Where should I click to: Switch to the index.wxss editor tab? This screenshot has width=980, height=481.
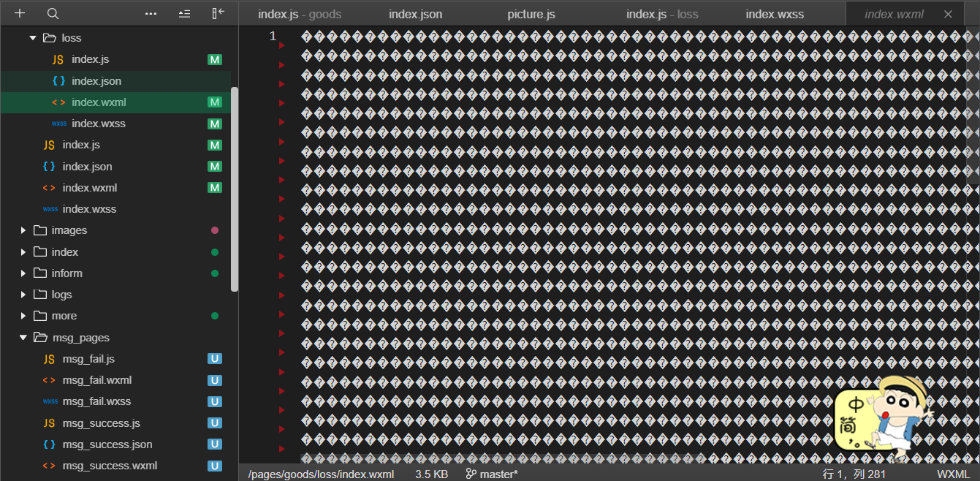click(775, 14)
